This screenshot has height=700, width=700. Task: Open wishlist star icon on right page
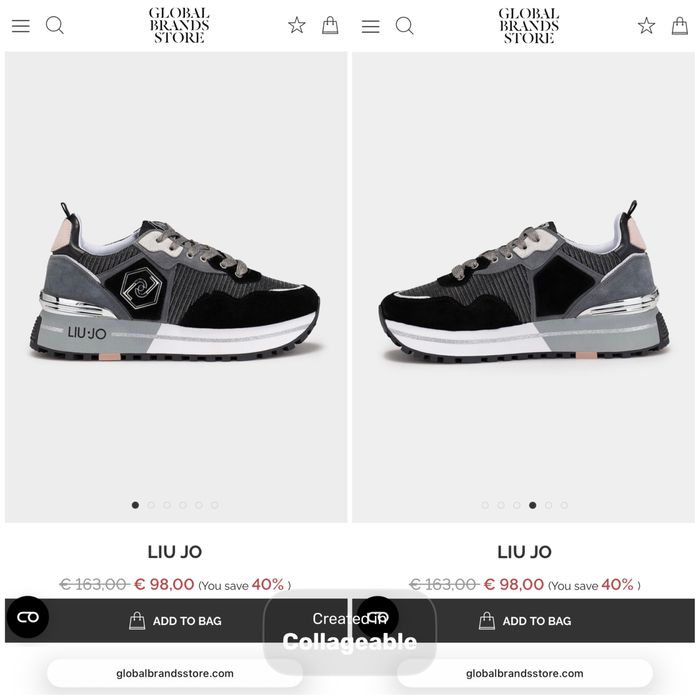646,25
